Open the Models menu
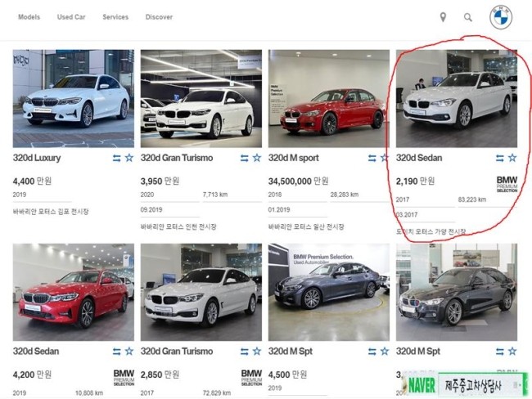Viewport: 532px width, 399px height. click(x=29, y=17)
